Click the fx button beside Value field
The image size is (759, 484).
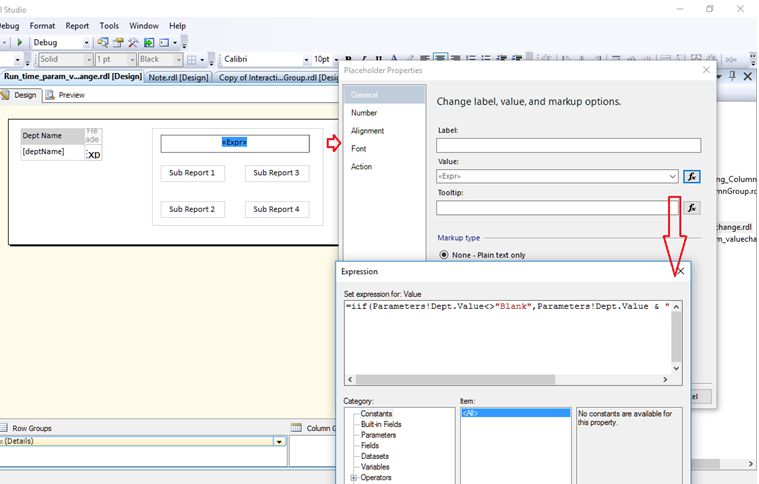point(691,177)
